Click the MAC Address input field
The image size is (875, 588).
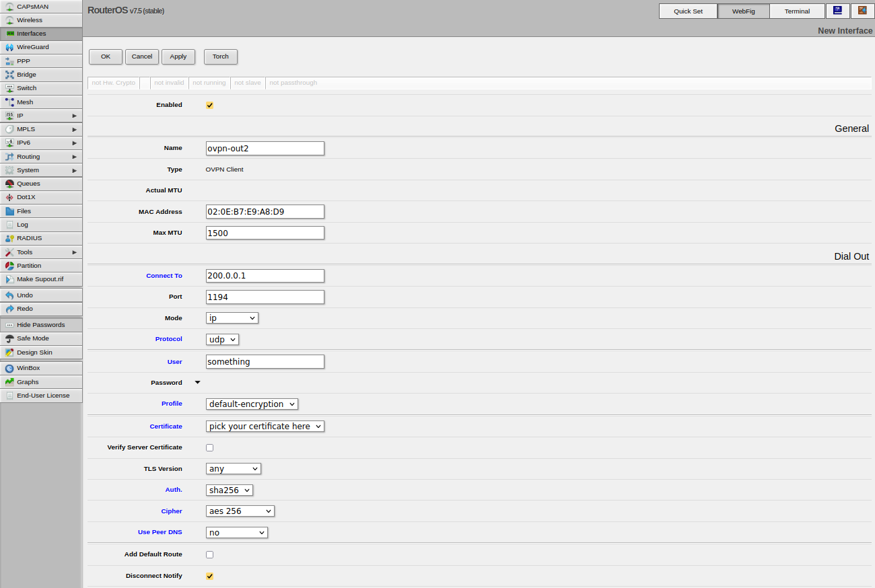click(265, 212)
